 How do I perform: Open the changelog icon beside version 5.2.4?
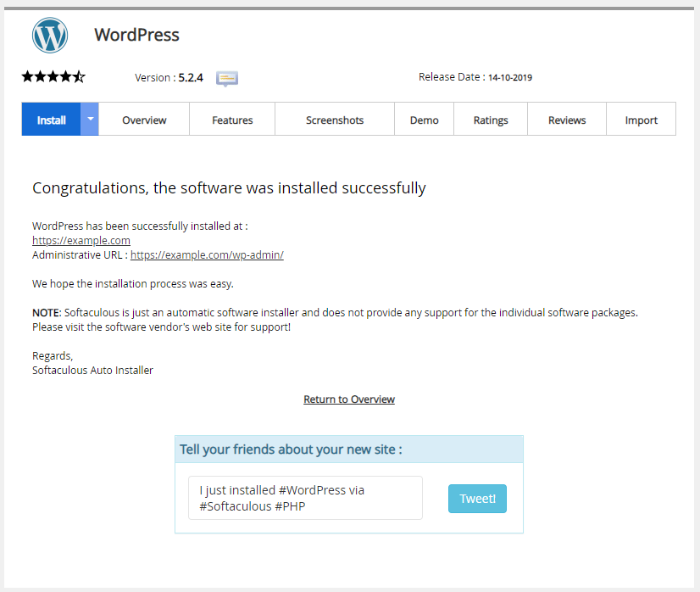click(x=226, y=78)
